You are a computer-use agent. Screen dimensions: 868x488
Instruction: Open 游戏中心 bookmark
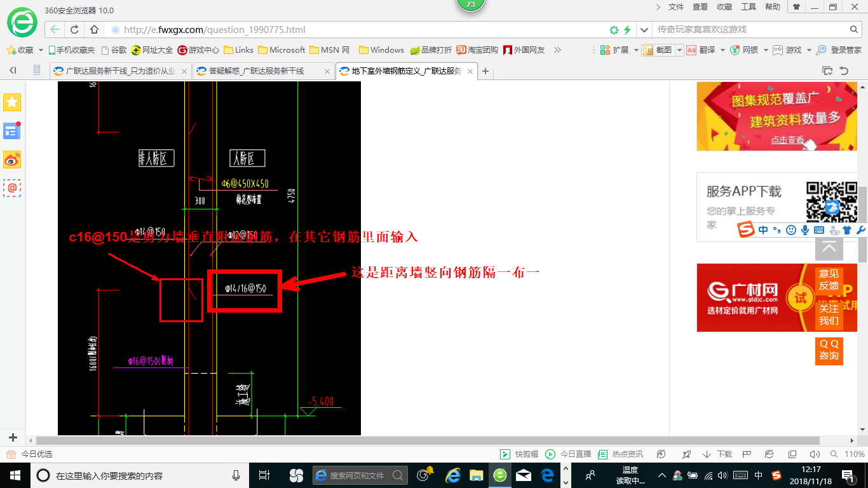pos(198,50)
